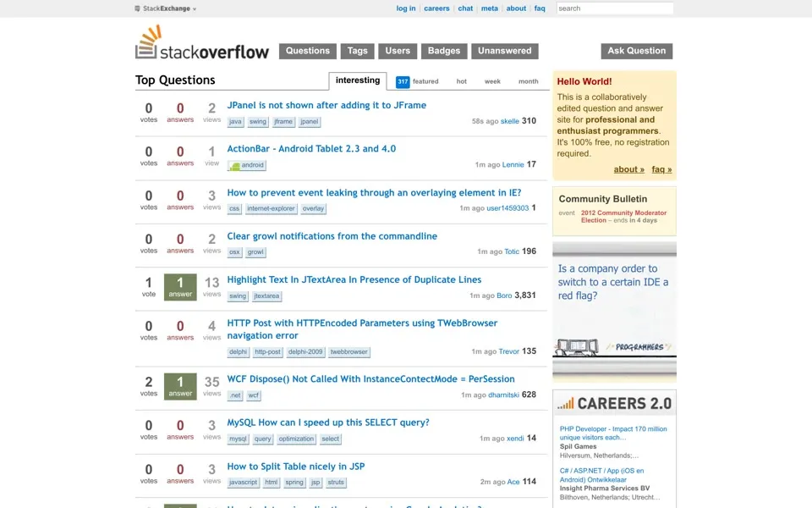Open the meta link
Viewport: 812px width, 508px height.
tap(490, 8)
